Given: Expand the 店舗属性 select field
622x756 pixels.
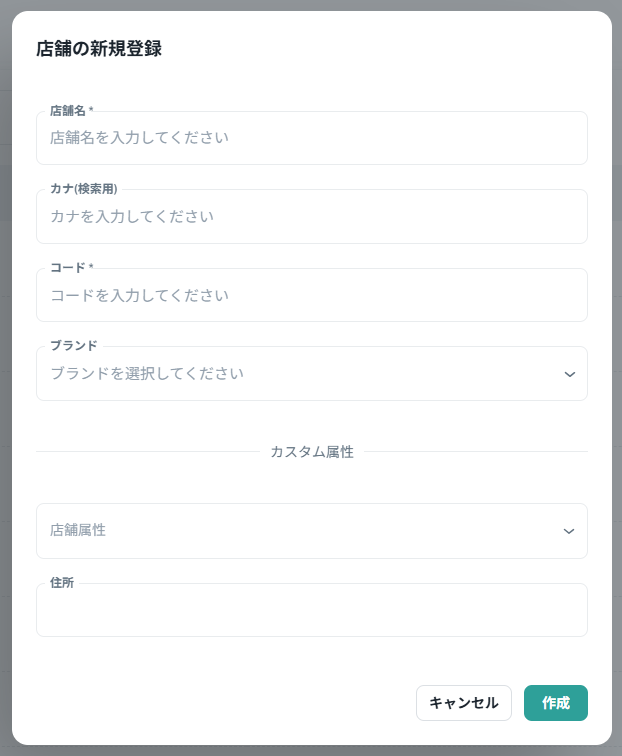Looking at the screenshot, I should click(x=300, y=531).
